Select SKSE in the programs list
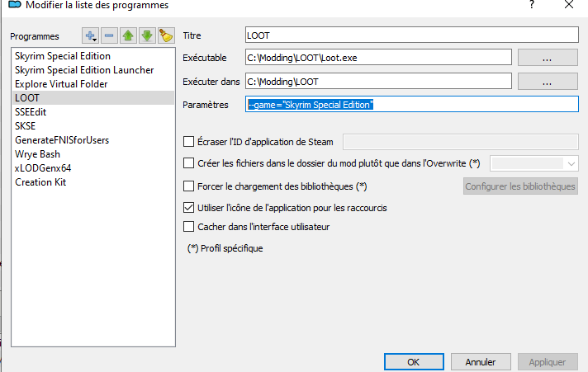The image size is (588, 372). 93,126
